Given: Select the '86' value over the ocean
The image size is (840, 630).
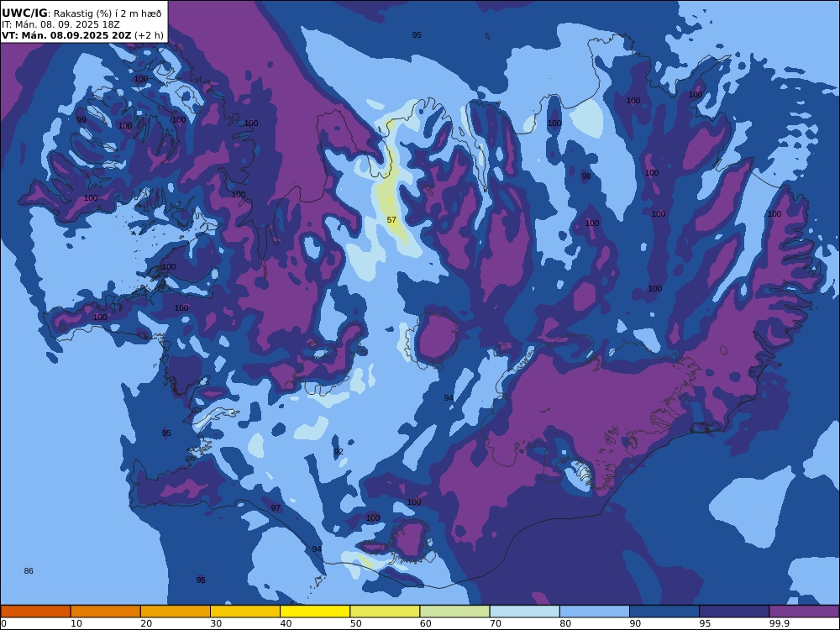Looking at the screenshot, I should click(29, 571).
